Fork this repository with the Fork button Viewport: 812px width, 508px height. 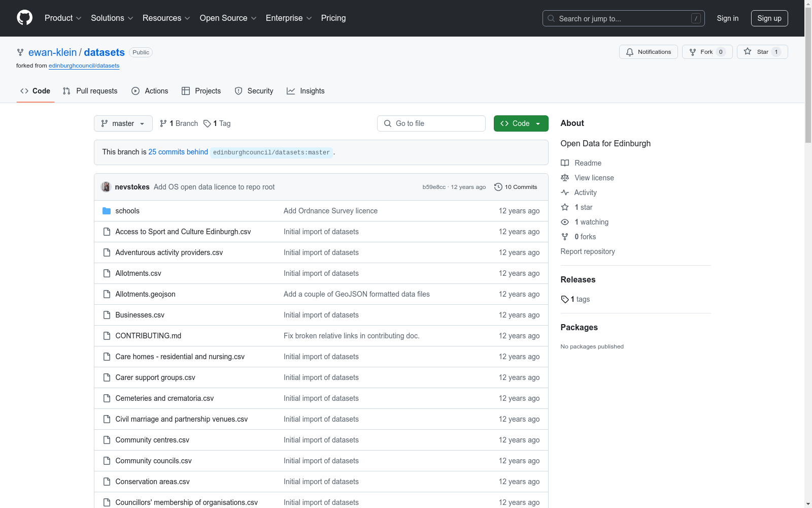pyautogui.click(x=707, y=52)
